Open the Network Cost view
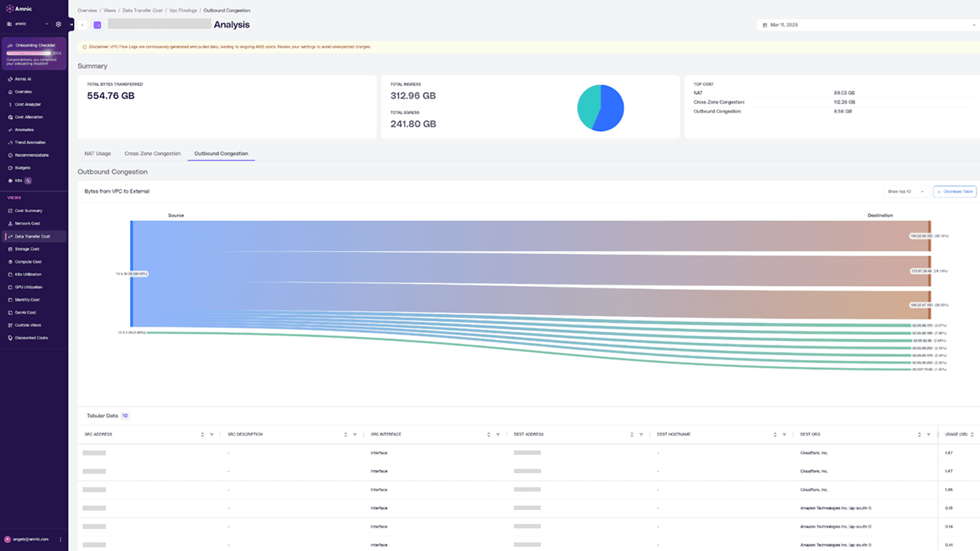This screenshot has height=551, width=980. pos(27,224)
